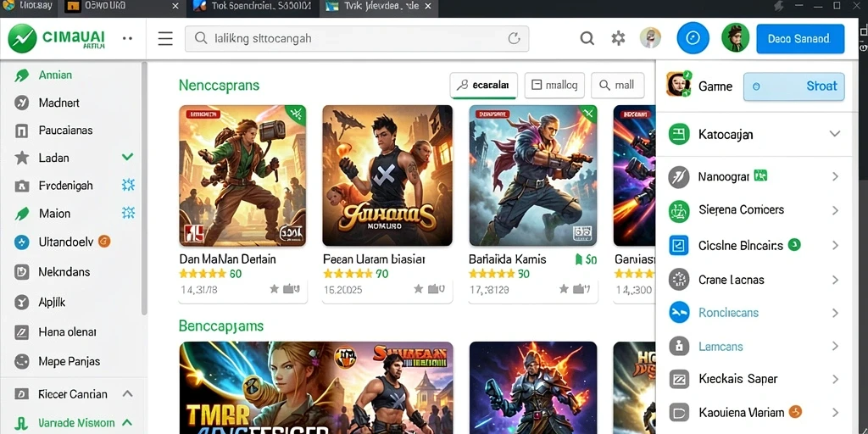
Task: Click the Nekndans sidebar icon
Action: point(21,272)
